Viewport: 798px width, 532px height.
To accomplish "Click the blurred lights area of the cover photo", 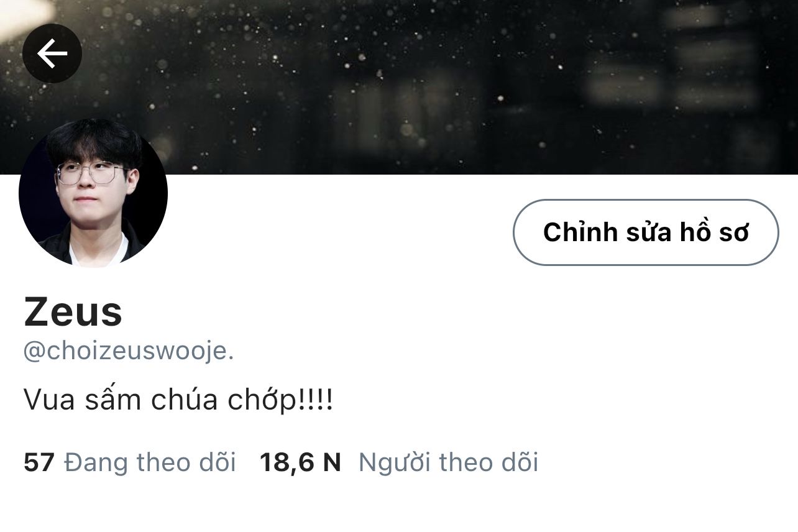I will pyautogui.click(x=399, y=87).
